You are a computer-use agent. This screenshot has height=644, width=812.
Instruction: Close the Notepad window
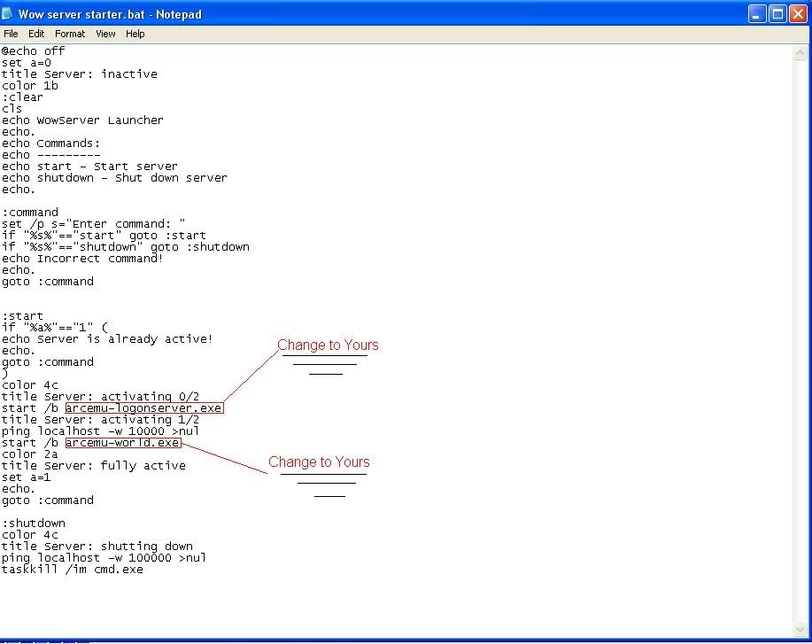(797, 13)
